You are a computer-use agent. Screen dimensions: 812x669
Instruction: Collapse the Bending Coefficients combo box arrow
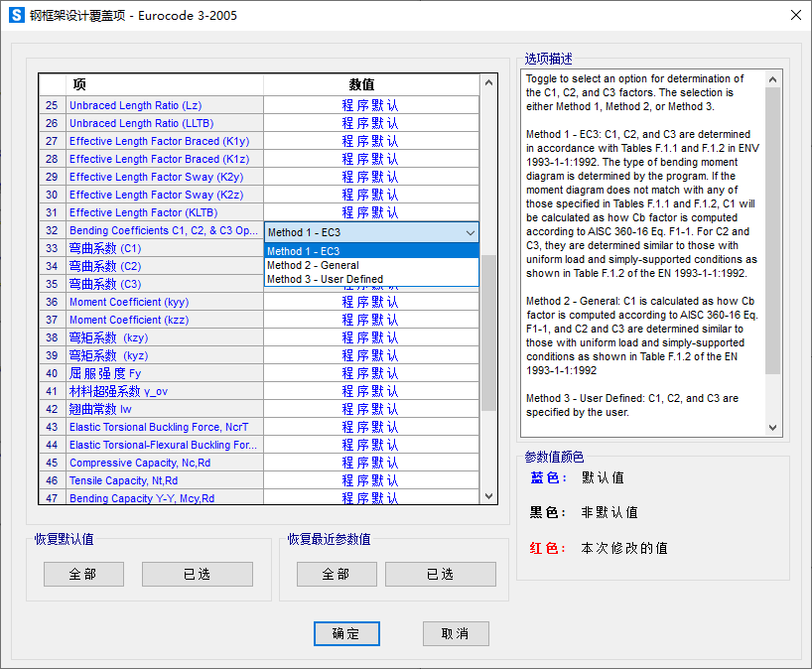tap(470, 232)
